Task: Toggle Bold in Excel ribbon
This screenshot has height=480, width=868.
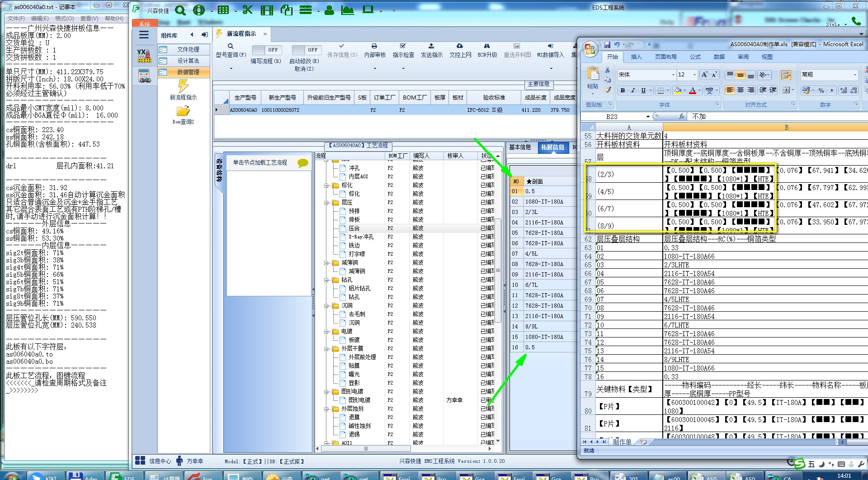Action: pos(623,90)
